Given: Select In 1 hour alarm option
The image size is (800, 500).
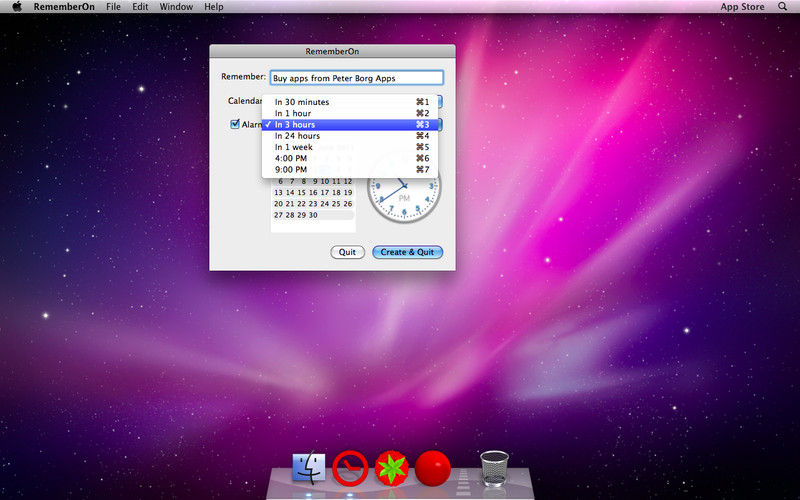Looking at the screenshot, I should (x=350, y=113).
